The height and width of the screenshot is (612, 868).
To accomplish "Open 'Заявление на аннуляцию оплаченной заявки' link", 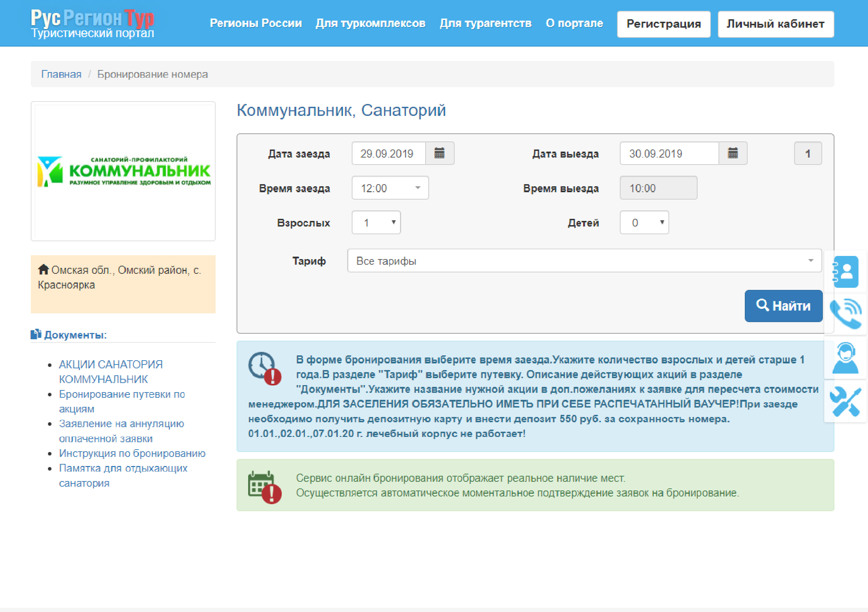I will [121, 431].
